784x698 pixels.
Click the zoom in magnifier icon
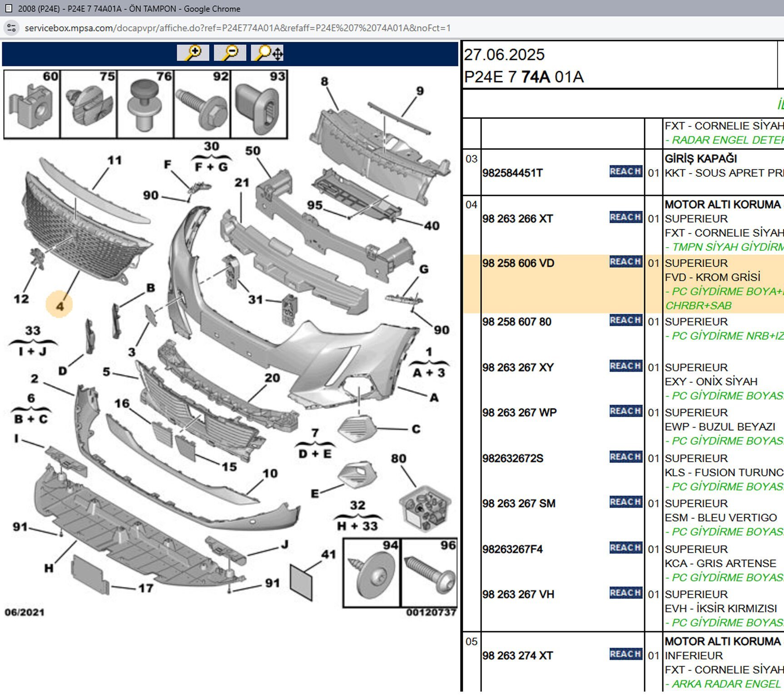pos(193,53)
